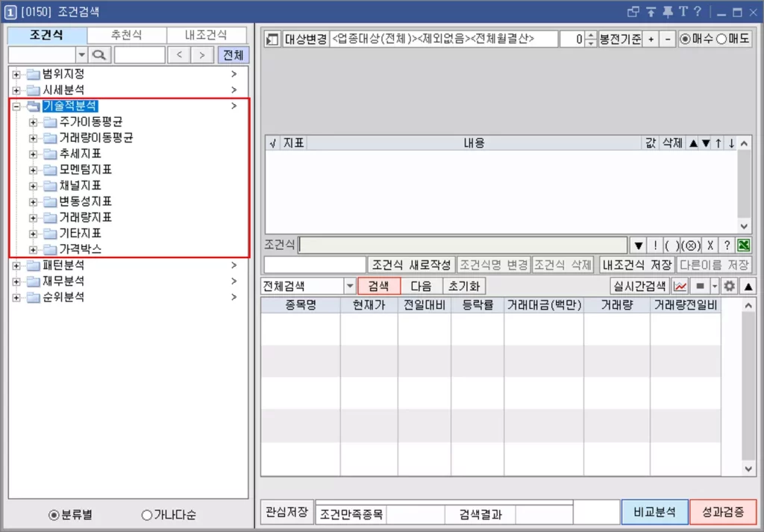Click the condition list vertical scrollbar
This screenshot has width=764, height=532.
[x=744, y=184]
